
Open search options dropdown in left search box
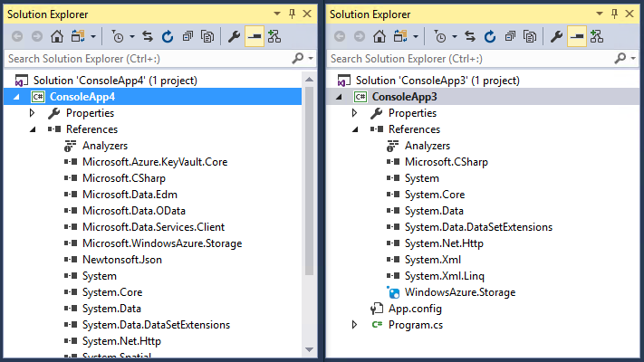coord(311,59)
